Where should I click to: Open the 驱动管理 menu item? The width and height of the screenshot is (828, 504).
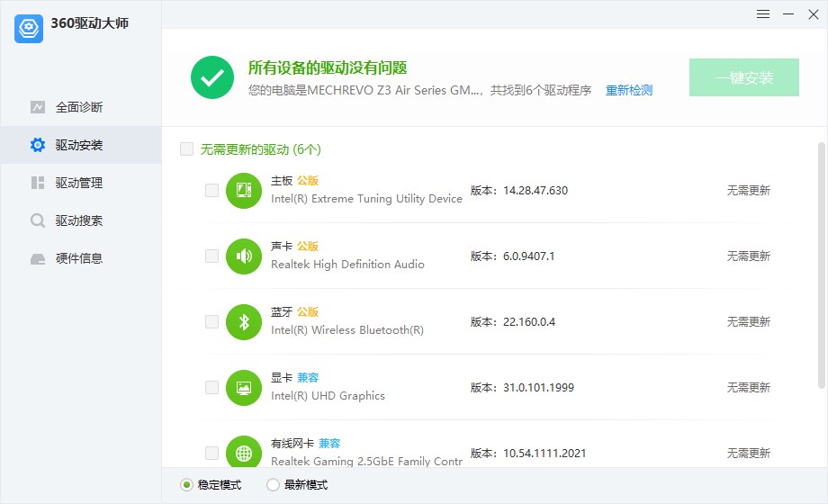[x=81, y=183]
